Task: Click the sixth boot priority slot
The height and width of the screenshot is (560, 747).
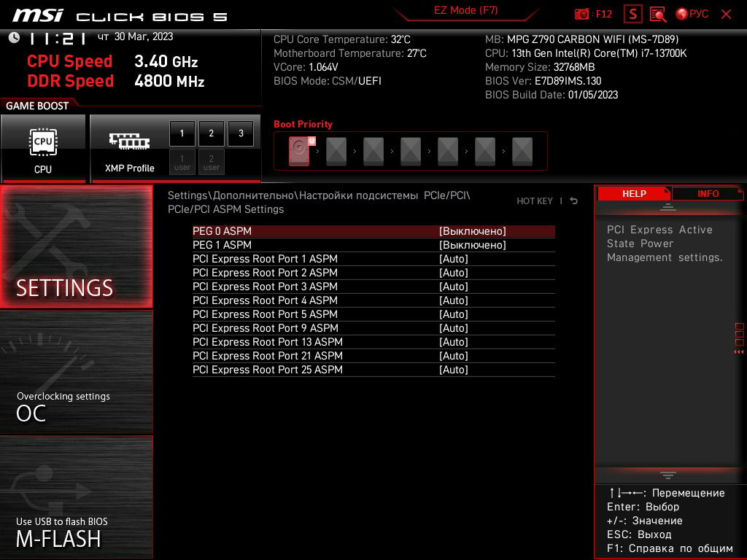Action: coord(485,151)
